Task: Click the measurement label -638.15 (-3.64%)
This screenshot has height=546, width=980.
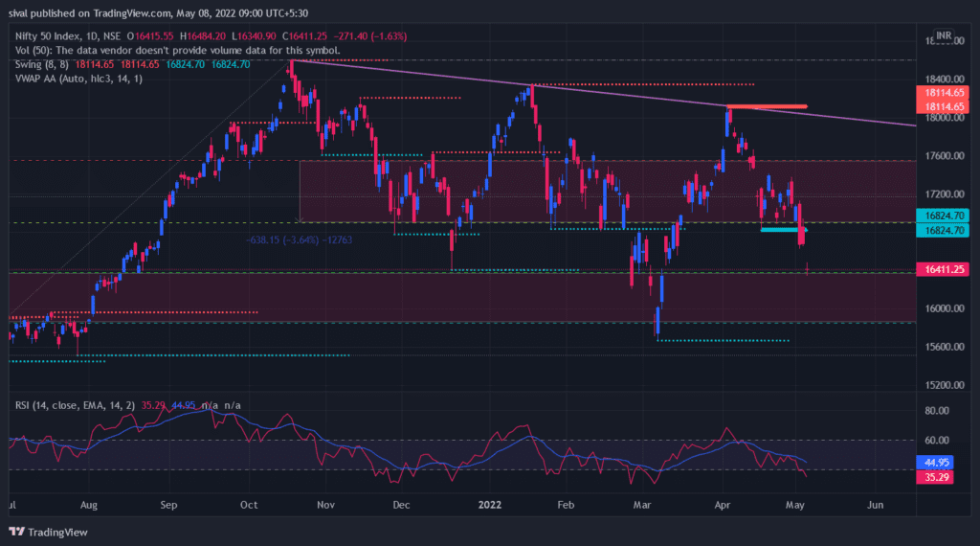Action: 299,240
